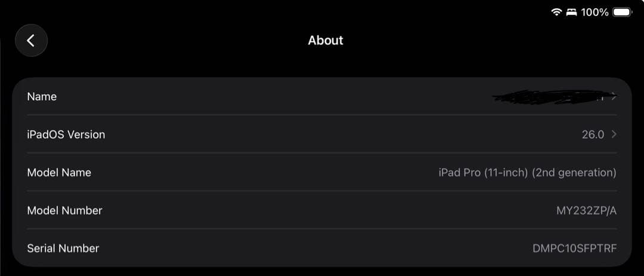Tap the Name label
This screenshot has height=276, width=644.
click(x=42, y=97)
